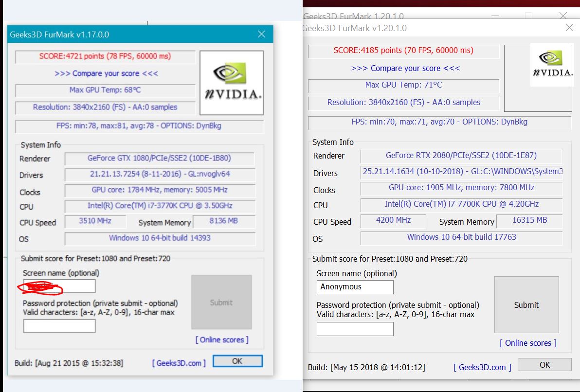
Task: Visit Geeks3D.com link in v1.20.1.0 window
Action: pyautogui.click(x=482, y=367)
